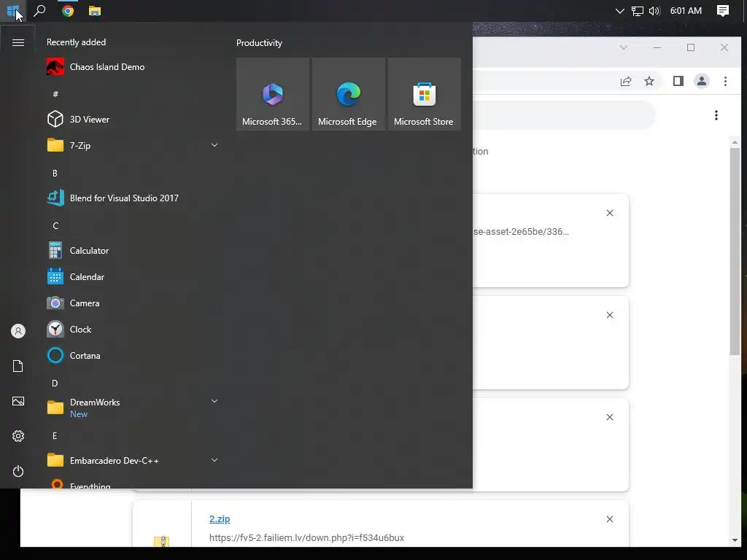This screenshot has width=747, height=560.
Task: Remove the download entry with 'se-asset-2e65be' URL
Action: 609,213
